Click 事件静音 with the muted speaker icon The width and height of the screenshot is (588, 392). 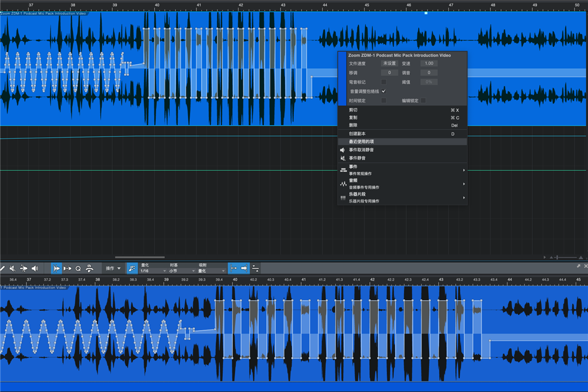pos(402,158)
